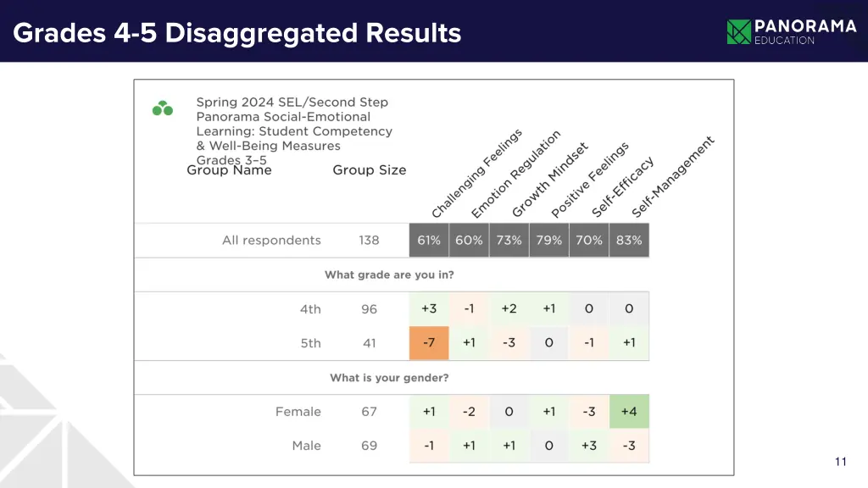This screenshot has width=868, height=488.
Task: Click the 83% All respondents cell
Action: 629,240
